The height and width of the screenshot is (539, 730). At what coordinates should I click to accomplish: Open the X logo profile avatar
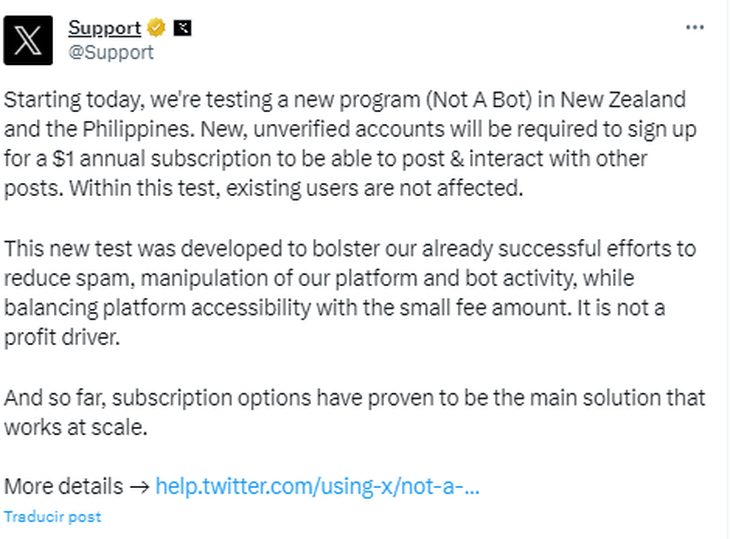28,40
